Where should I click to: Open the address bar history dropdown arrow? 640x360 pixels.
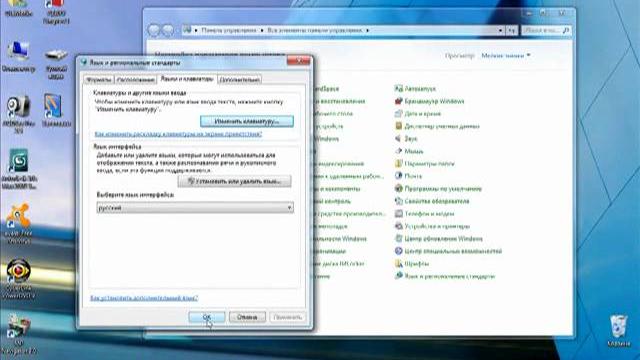click(x=500, y=30)
